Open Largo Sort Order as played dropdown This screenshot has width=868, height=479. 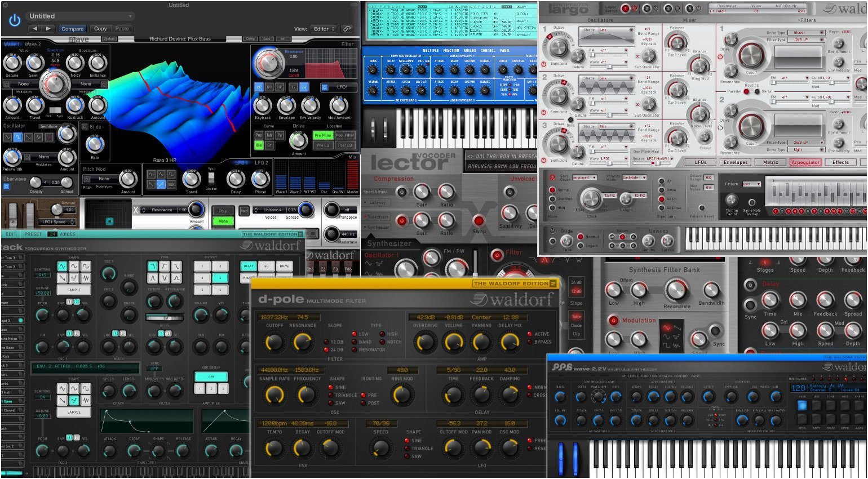tap(584, 178)
